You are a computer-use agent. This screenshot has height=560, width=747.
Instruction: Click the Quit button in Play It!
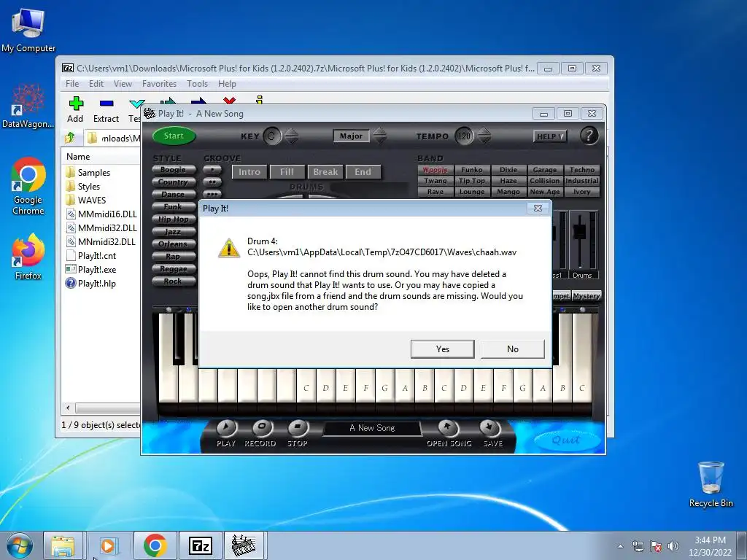566,440
